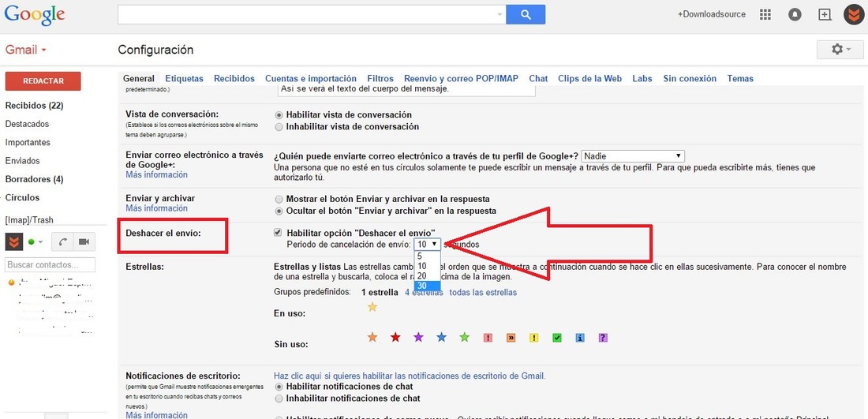Open the Gmail dropdown menu

pos(26,50)
